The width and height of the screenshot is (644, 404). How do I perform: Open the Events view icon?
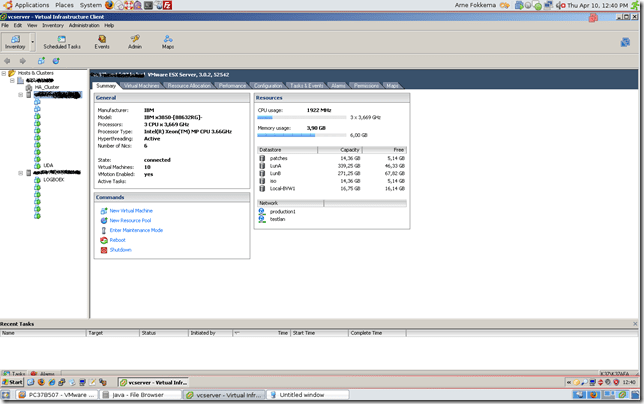pos(102,42)
